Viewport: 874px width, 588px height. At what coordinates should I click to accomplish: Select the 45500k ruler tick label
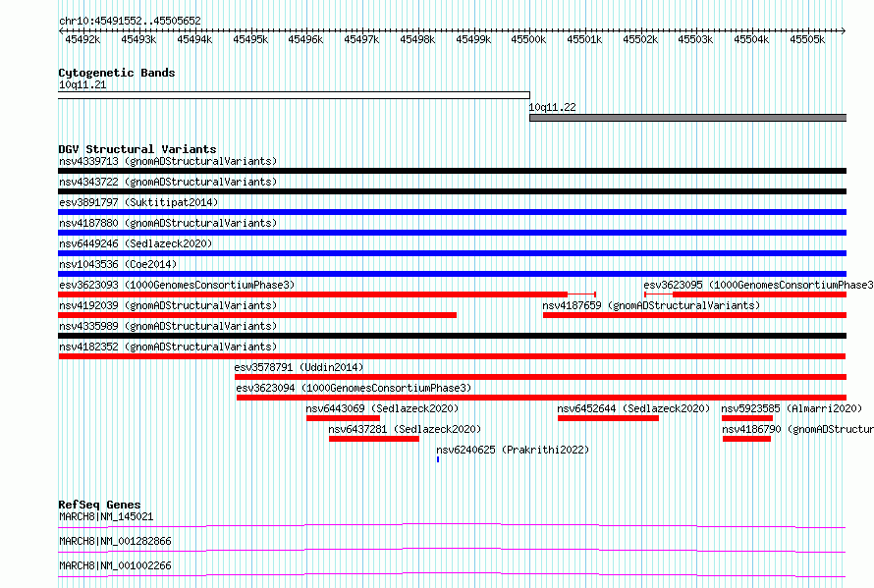528,39
